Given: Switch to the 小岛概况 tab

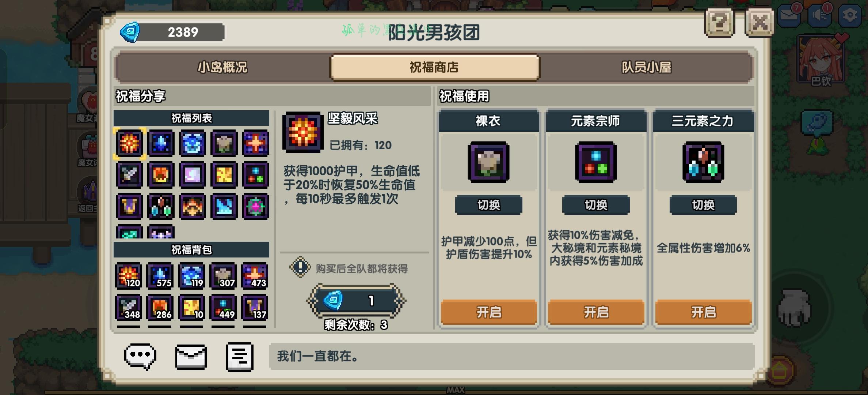Looking at the screenshot, I should [222, 67].
